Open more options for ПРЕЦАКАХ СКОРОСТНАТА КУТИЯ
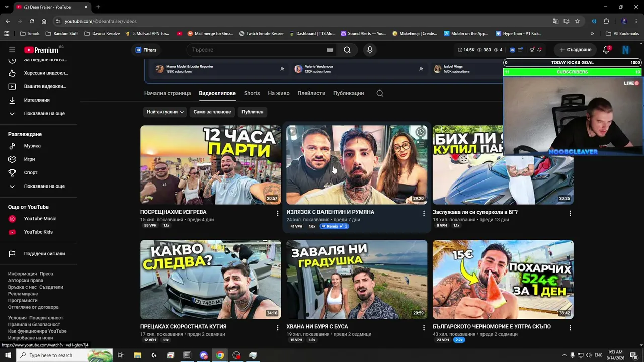Image resolution: width=644 pixels, height=362 pixels. 277,328
